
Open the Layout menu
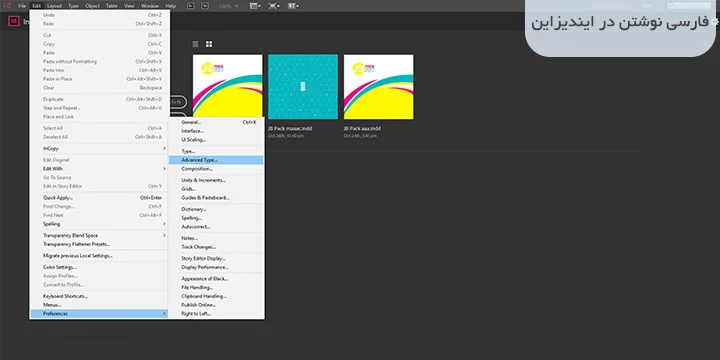tap(55, 6)
